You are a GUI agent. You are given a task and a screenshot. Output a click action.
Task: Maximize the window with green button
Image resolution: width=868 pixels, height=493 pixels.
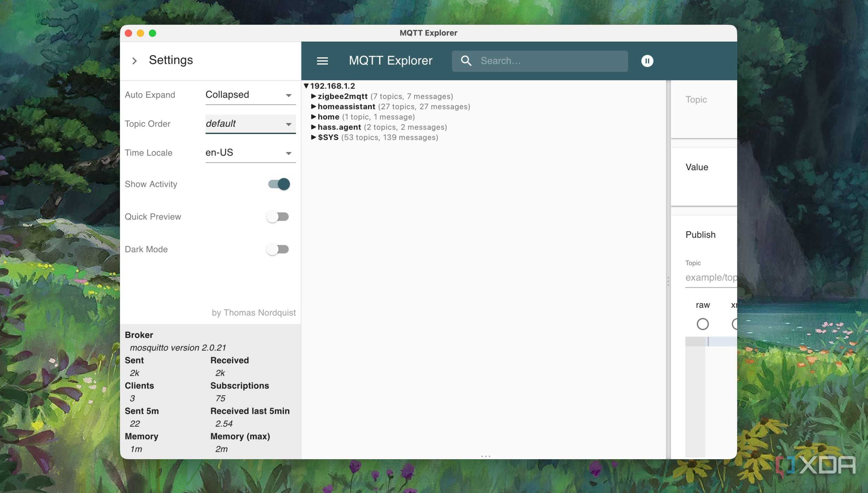click(152, 33)
